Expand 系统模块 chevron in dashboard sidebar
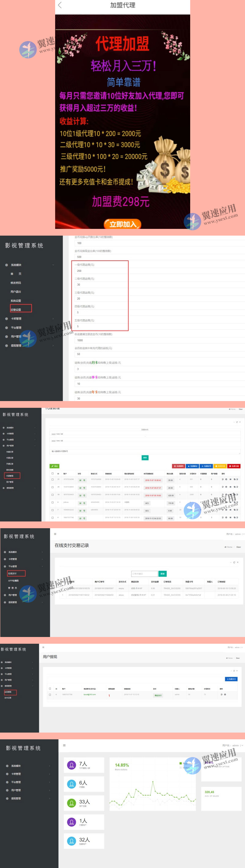Screen dimensions: 245x868 click(x=50, y=766)
